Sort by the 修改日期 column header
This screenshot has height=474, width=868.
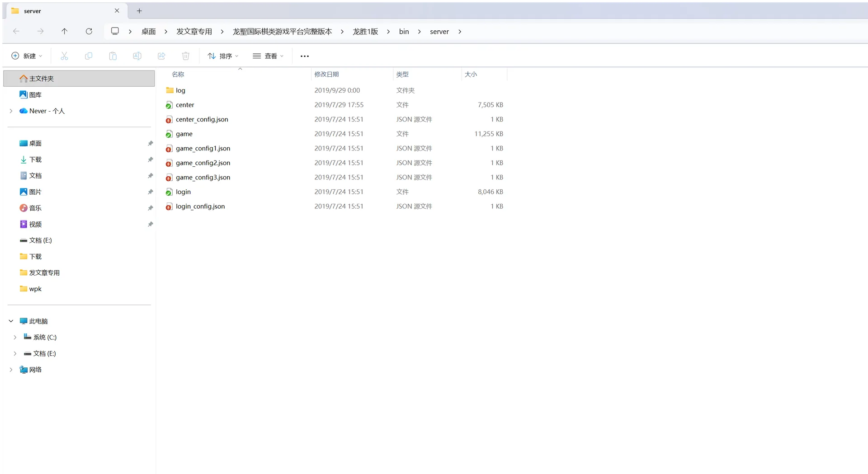[326, 75]
